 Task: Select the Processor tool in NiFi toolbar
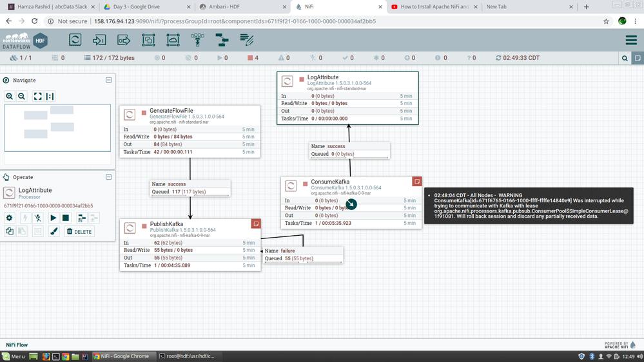click(75, 40)
